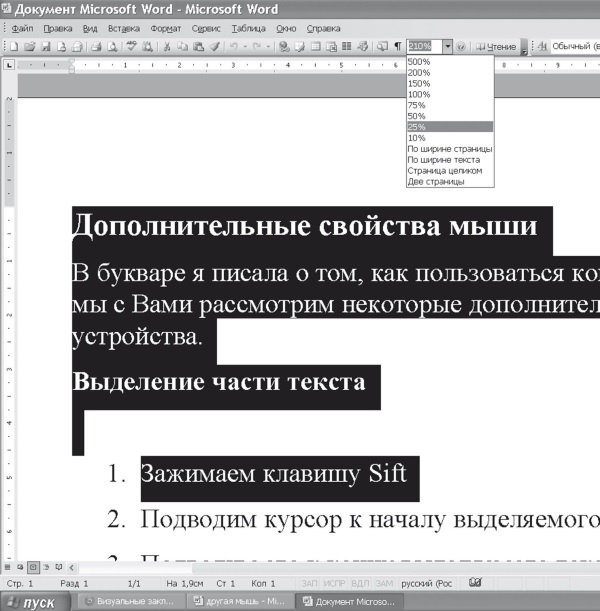This screenshot has height=611, width=600.
Task: Click the Paste clipboard icon
Action: [x=198, y=47]
